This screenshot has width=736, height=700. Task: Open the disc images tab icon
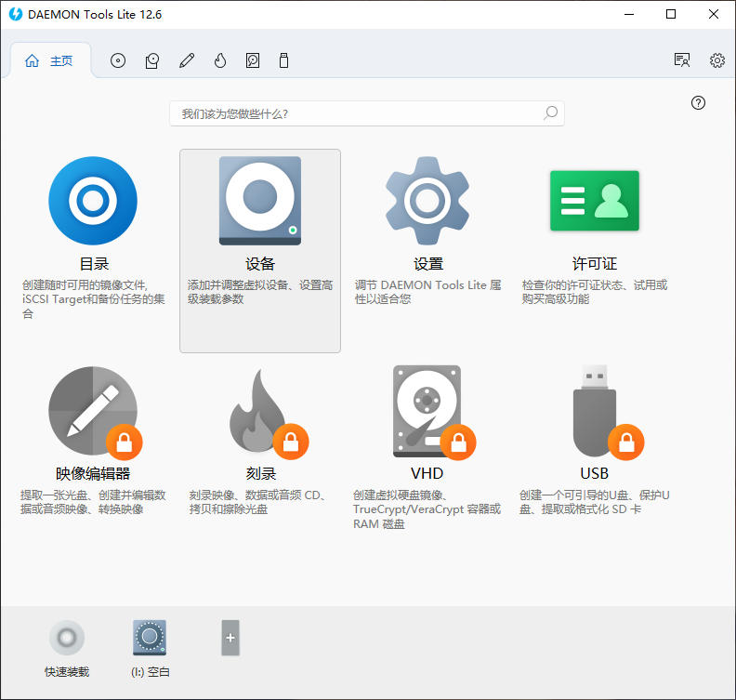(118, 60)
